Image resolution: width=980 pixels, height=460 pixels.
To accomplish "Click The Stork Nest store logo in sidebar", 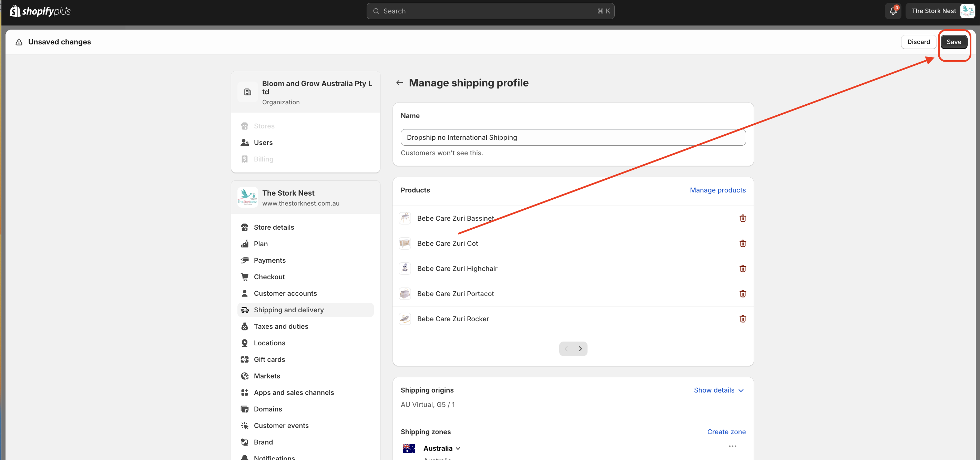I will pos(247,197).
